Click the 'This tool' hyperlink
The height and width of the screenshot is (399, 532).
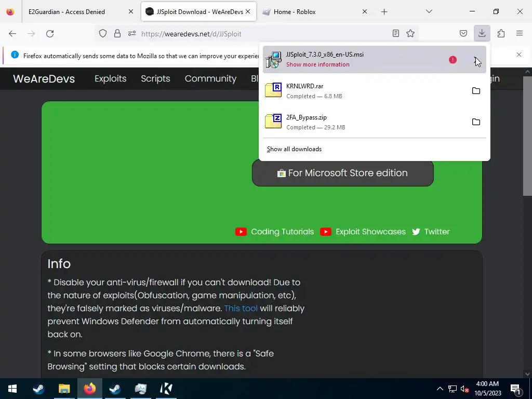[241, 309]
